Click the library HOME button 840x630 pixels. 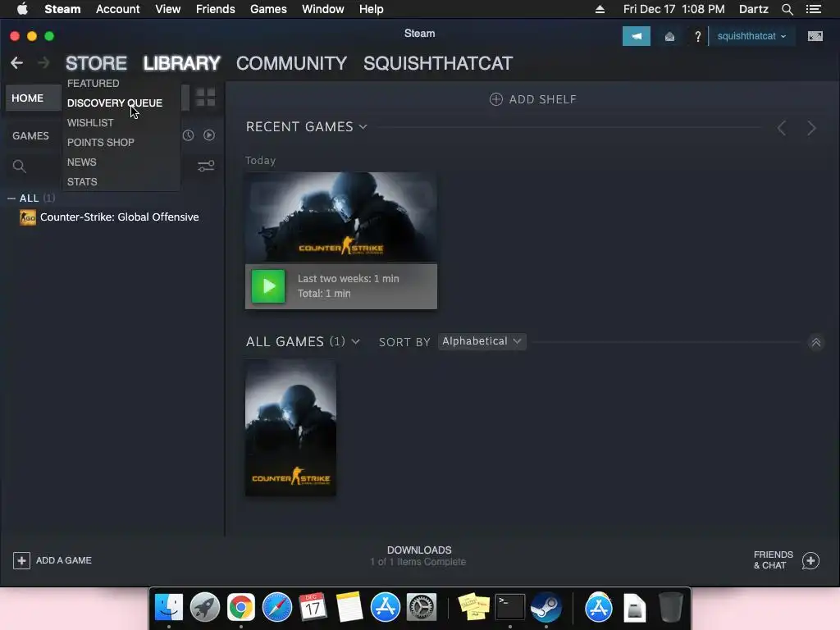click(x=33, y=98)
